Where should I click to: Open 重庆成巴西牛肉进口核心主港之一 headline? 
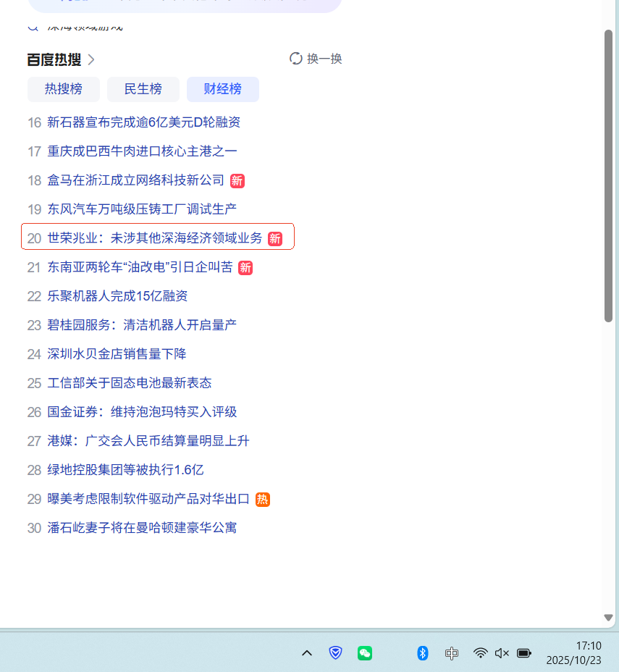[x=142, y=151]
